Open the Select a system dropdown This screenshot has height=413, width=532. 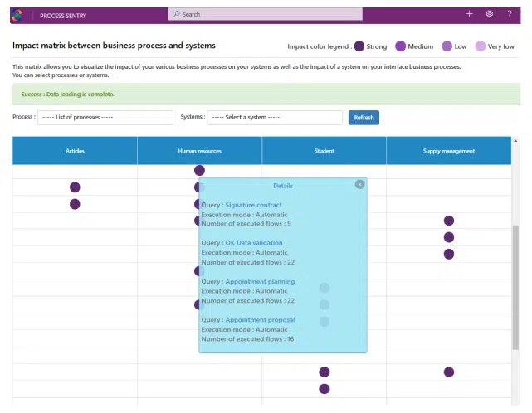click(x=275, y=118)
